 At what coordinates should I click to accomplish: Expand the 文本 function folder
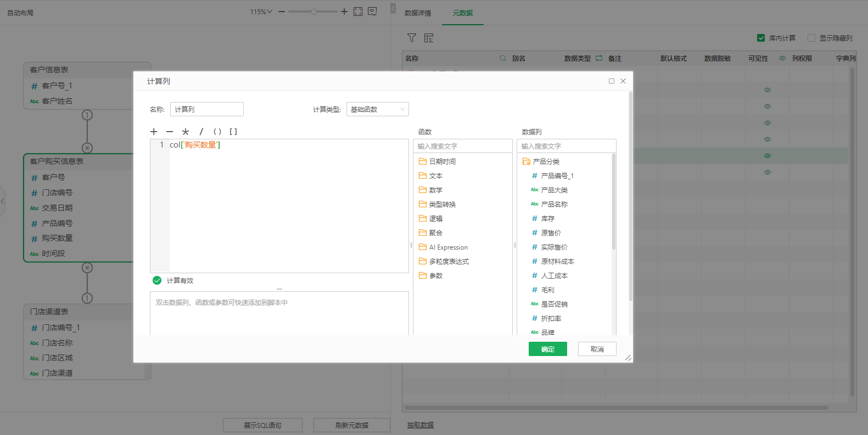pos(430,176)
